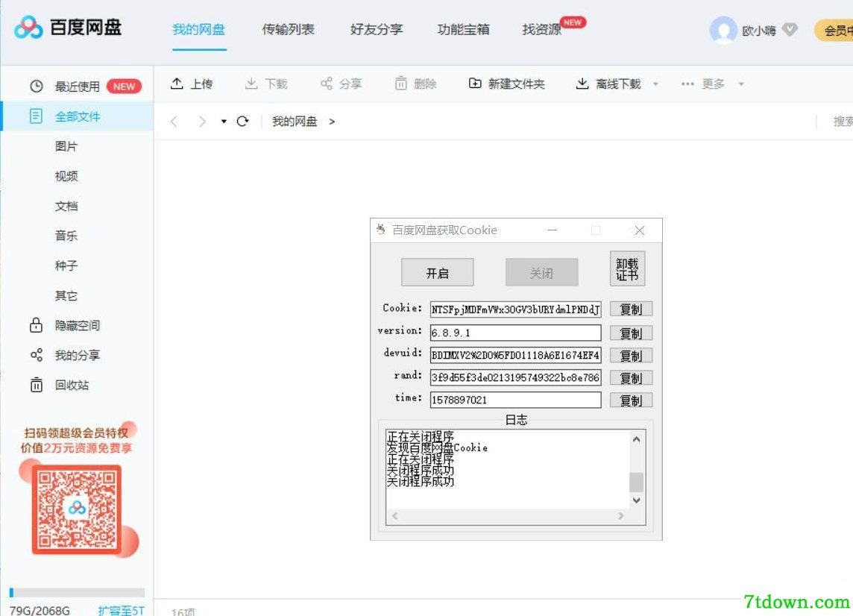Open the navigation history dropdown arrow
Image resolution: width=853 pixels, height=616 pixels.
224,122
